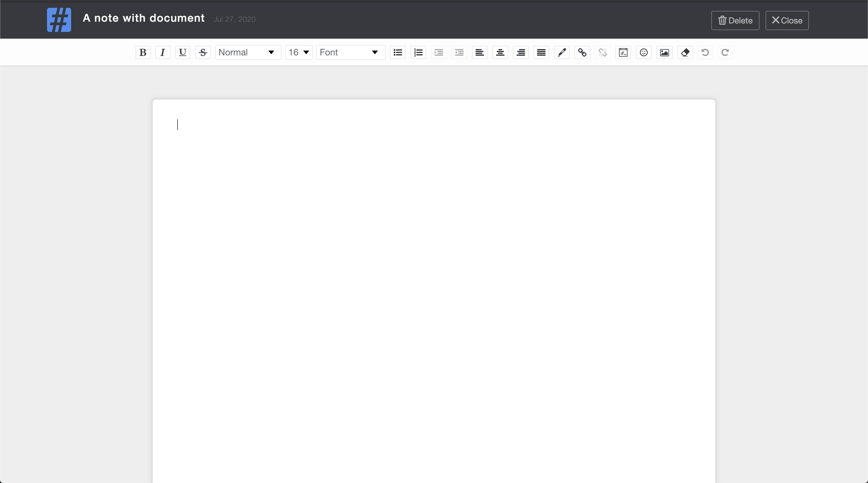Click the embed content icon
Image resolution: width=868 pixels, height=483 pixels.
point(623,52)
